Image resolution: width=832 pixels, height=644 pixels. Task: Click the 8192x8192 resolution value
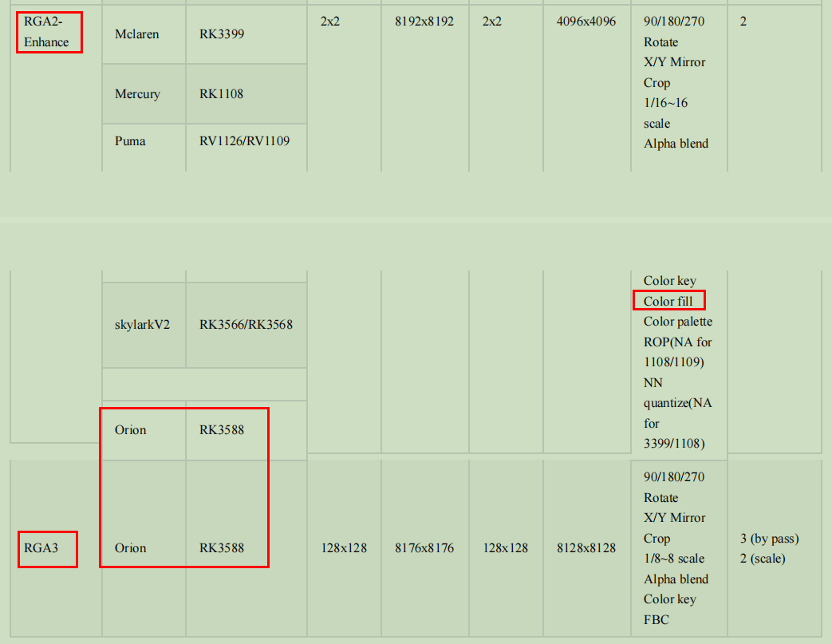coord(424,22)
